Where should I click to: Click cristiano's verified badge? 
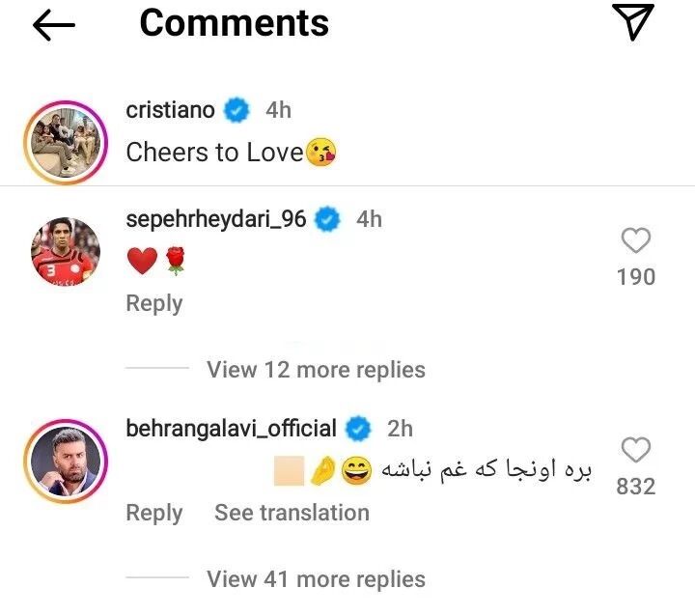pos(236,110)
